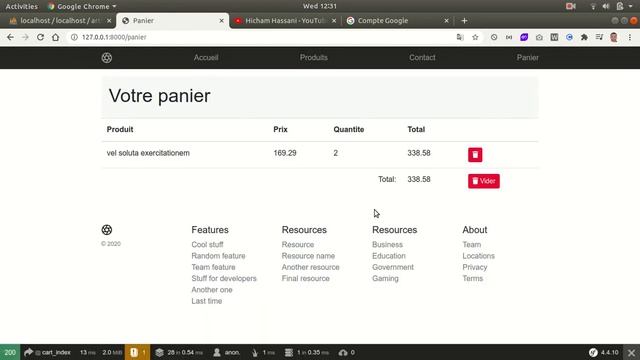
Task: Click the translate page icon in address bar
Action: 460,37
